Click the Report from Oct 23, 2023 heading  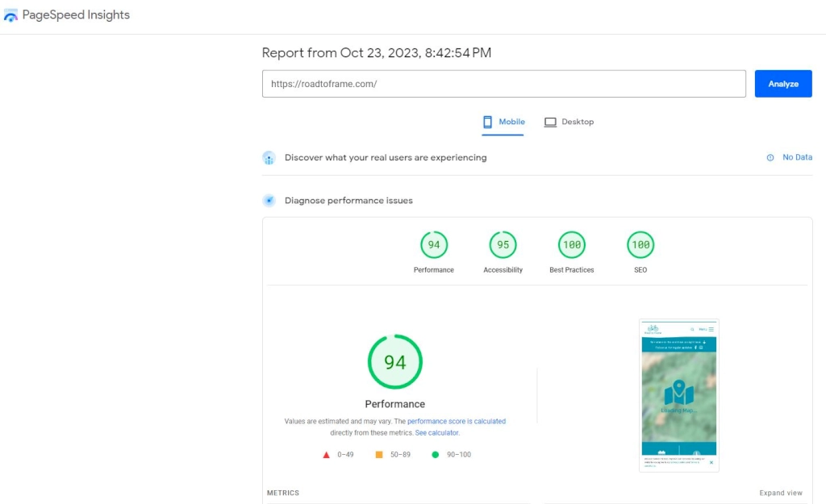pos(377,52)
